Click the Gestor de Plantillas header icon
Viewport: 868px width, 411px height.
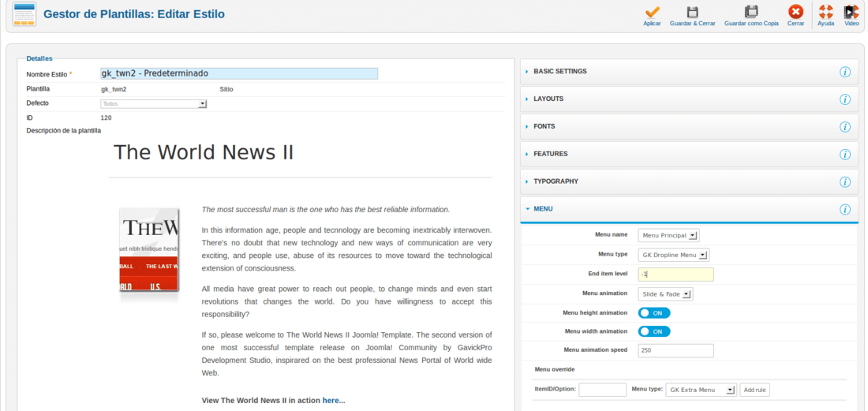(24, 14)
